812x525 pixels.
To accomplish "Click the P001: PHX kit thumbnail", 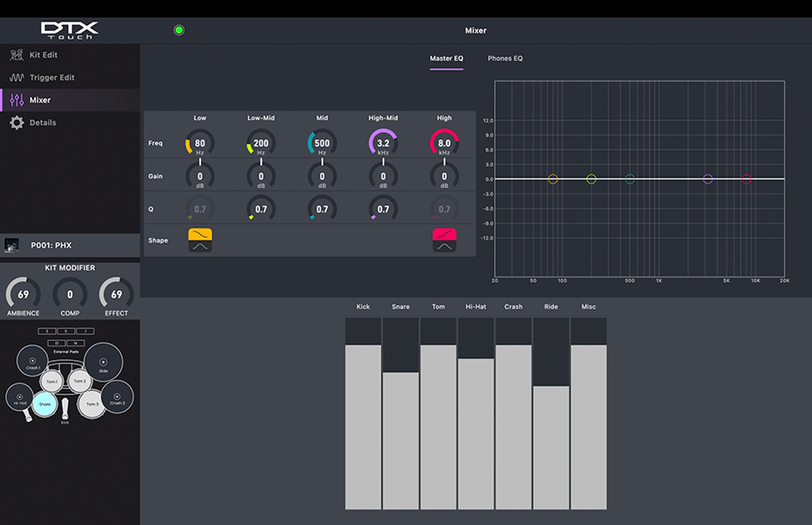I will (x=12, y=245).
